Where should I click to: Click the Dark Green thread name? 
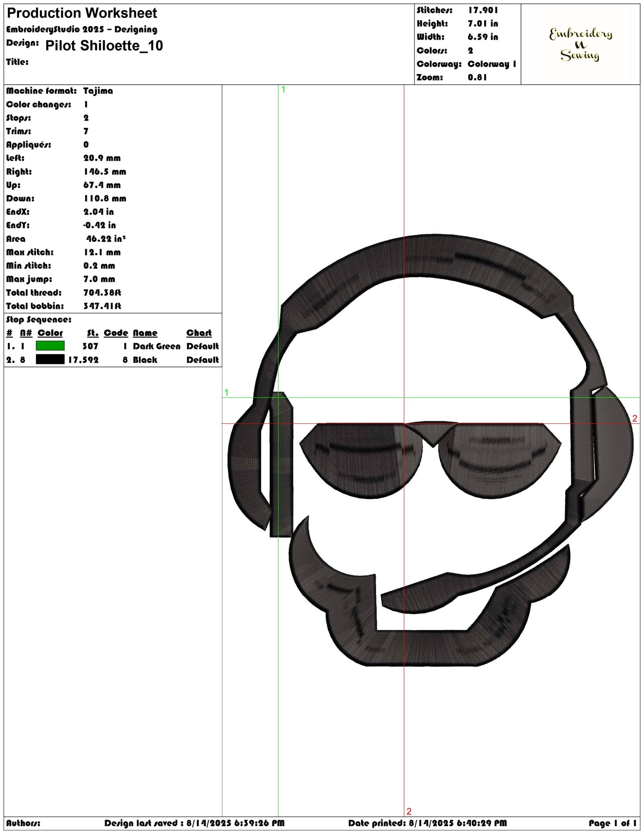tap(157, 346)
